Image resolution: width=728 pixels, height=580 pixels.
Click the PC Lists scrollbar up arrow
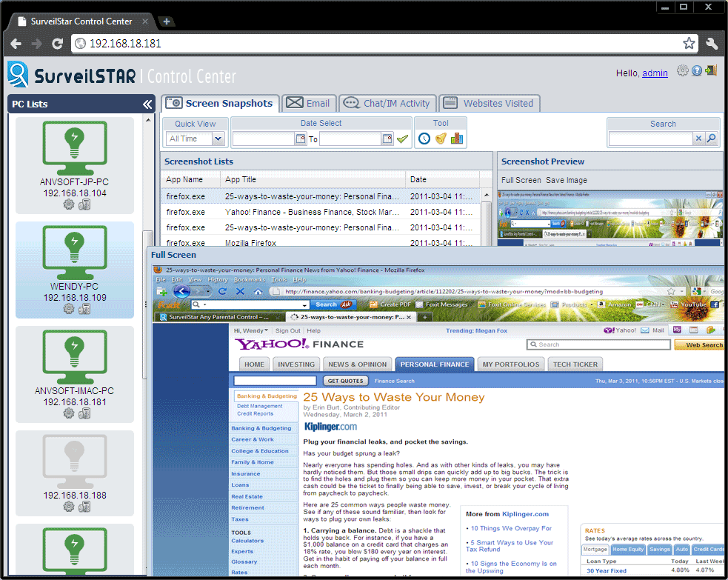click(148, 120)
